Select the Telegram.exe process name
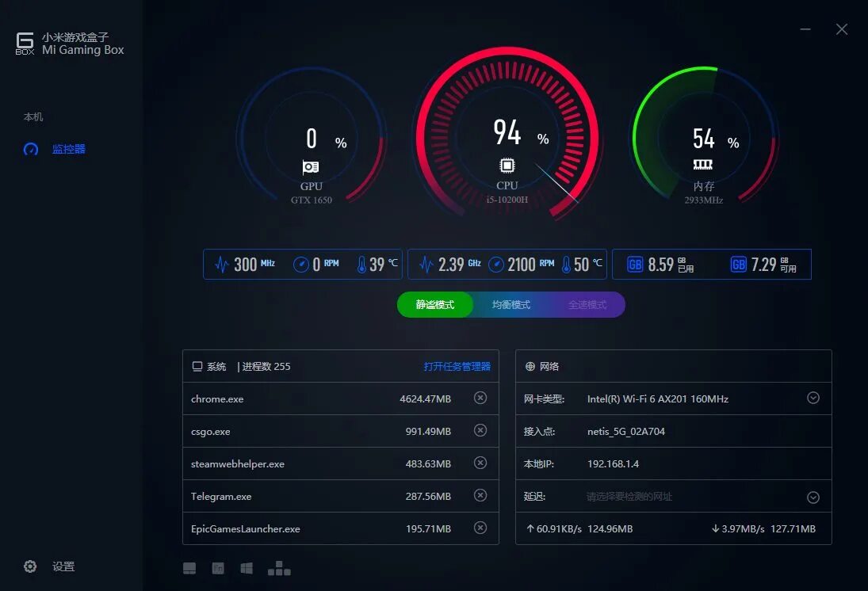Viewport: 868px width, 591px height. point(221,497)
